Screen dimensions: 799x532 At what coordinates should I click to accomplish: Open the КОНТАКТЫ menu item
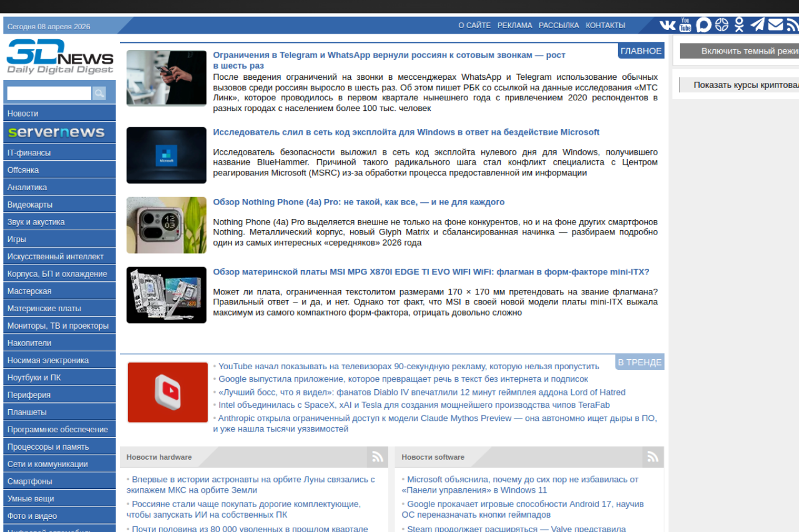pyautogui.click(x=605, y=26)
